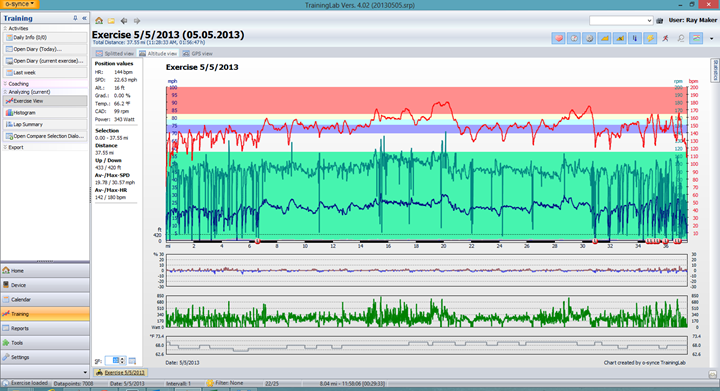Switch to Altitude view tab
720x391 pixels.
(x=158, y=54)
